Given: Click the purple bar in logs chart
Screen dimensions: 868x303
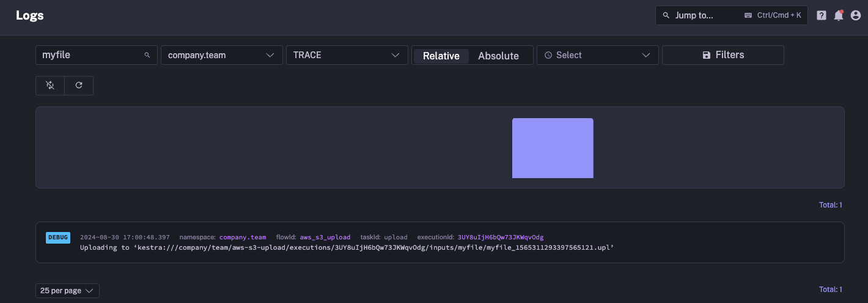Looking at the screenshot, I should pos(553,148).
